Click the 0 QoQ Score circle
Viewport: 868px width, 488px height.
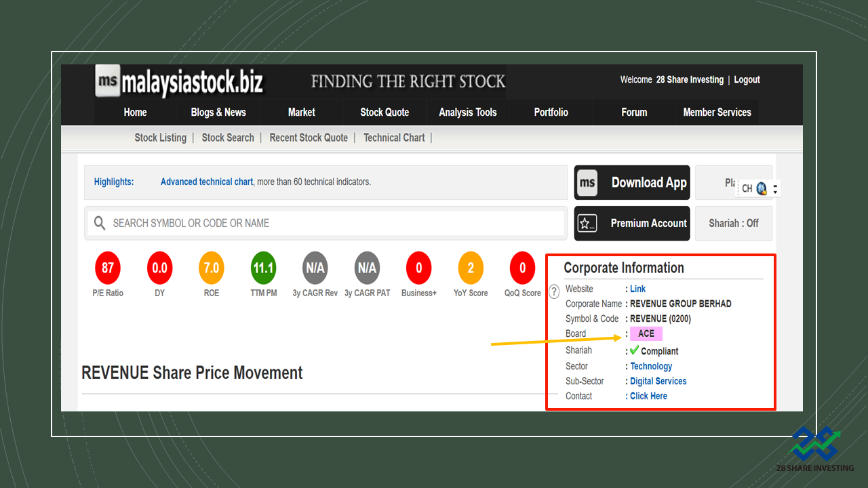point(522,268)
